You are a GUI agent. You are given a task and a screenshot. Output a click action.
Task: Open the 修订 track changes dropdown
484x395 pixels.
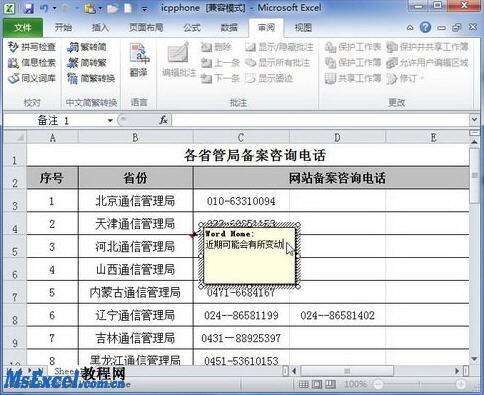click(405, 78)
